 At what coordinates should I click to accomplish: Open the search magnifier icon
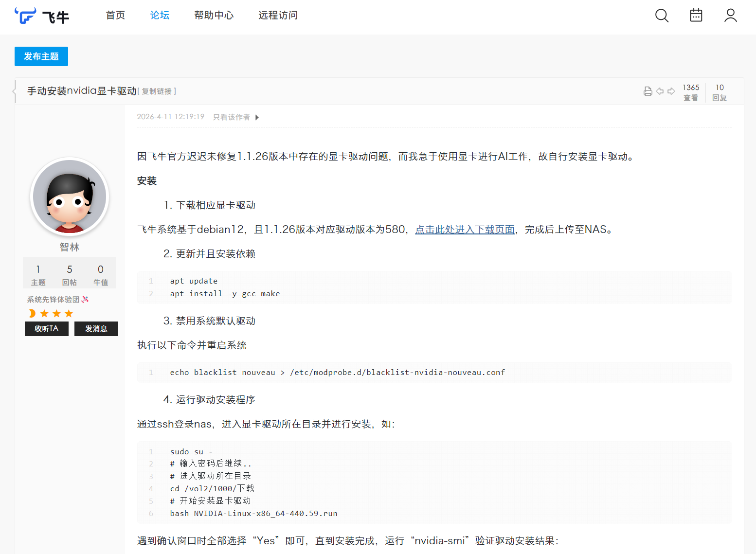[662, 16]
